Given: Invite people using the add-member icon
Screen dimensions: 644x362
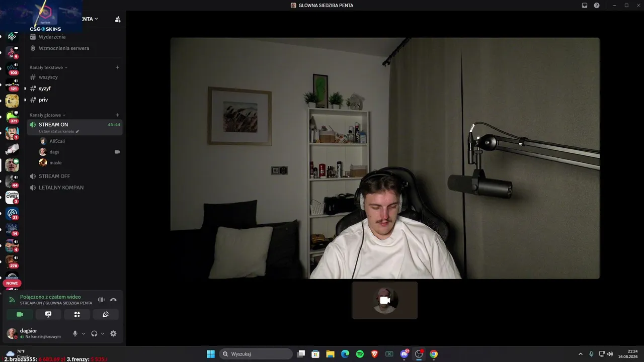Looking at the screenshot, I should tap(118, 19).
